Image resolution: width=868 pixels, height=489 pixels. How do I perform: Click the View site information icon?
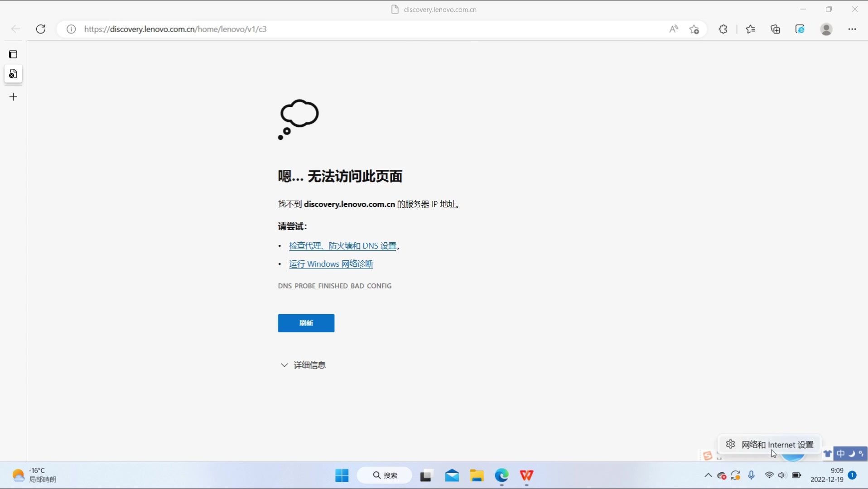(x=70, y=29)
